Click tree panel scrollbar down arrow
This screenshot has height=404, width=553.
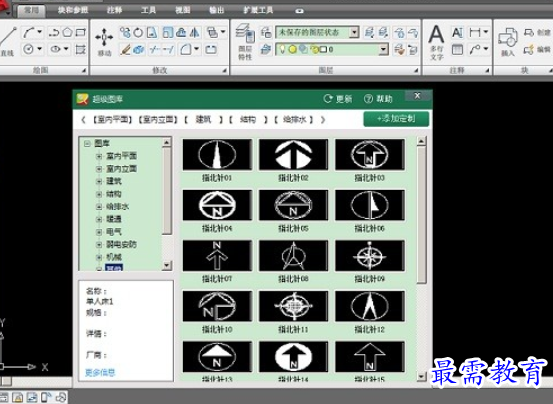click(x=167, y=265)
